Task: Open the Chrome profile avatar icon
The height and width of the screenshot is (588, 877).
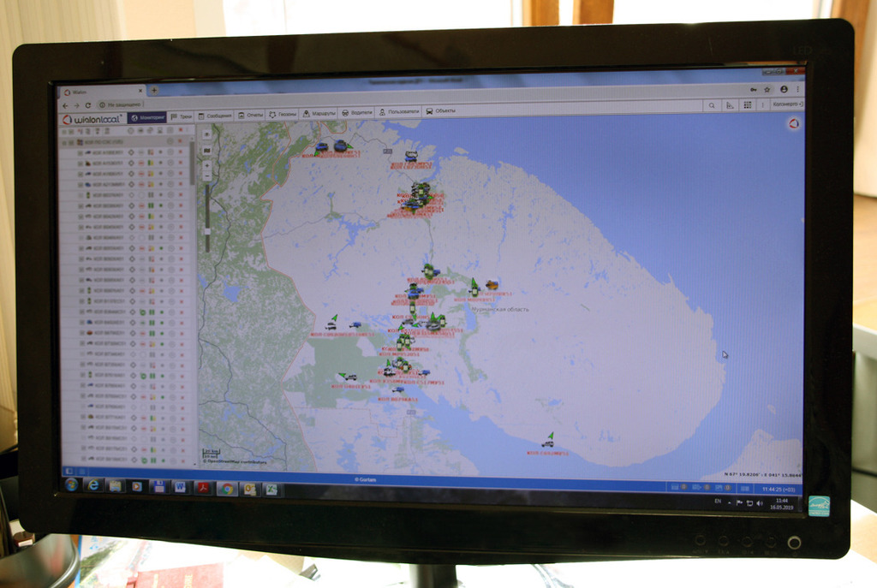Action: (x=784, y=89)
